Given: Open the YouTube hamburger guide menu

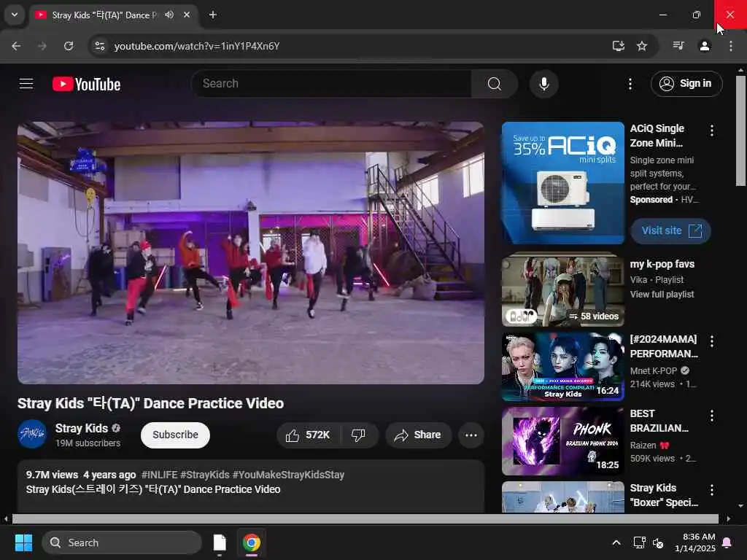Looking at the screenshot, I should [26, 84].
